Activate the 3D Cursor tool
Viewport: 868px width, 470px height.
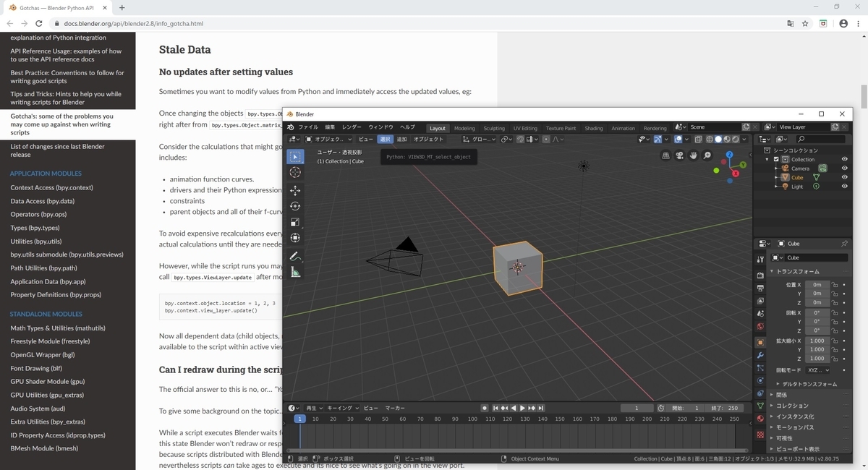(295, 172)
